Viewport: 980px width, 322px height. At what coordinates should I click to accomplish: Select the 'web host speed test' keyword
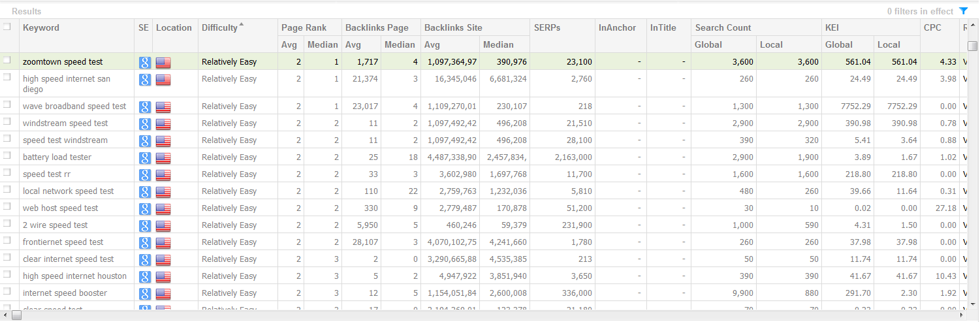(60, 208)
